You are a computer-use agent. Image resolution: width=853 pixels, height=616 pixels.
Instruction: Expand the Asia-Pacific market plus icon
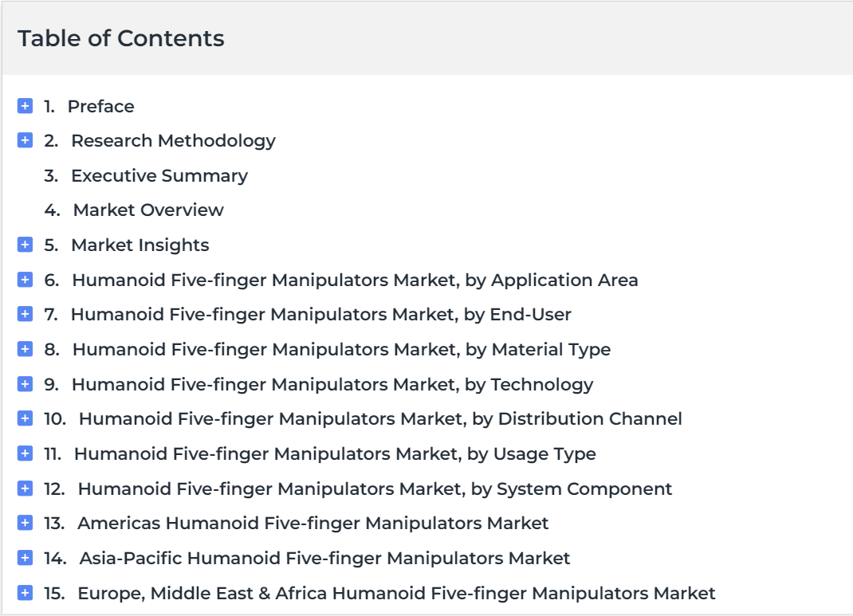25,558
